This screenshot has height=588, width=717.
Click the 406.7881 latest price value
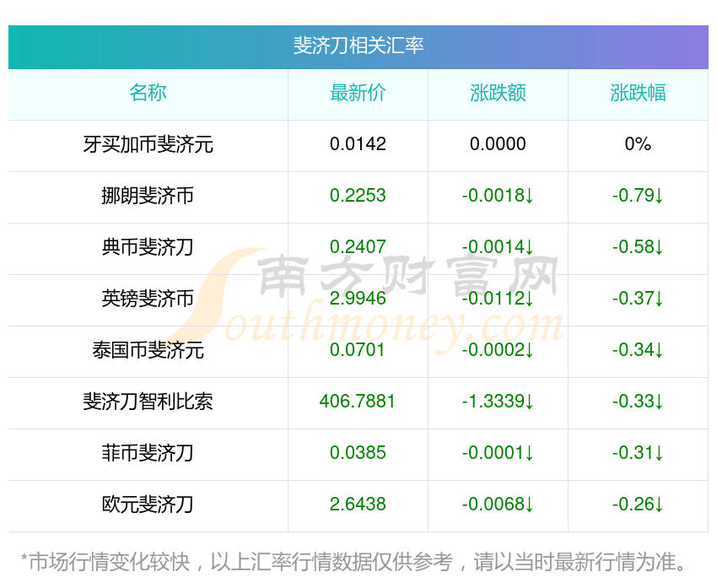click(x=357, y=402)
